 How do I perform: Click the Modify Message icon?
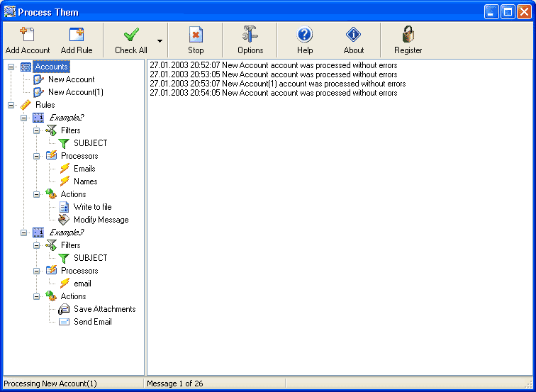(x=64, y=220)
